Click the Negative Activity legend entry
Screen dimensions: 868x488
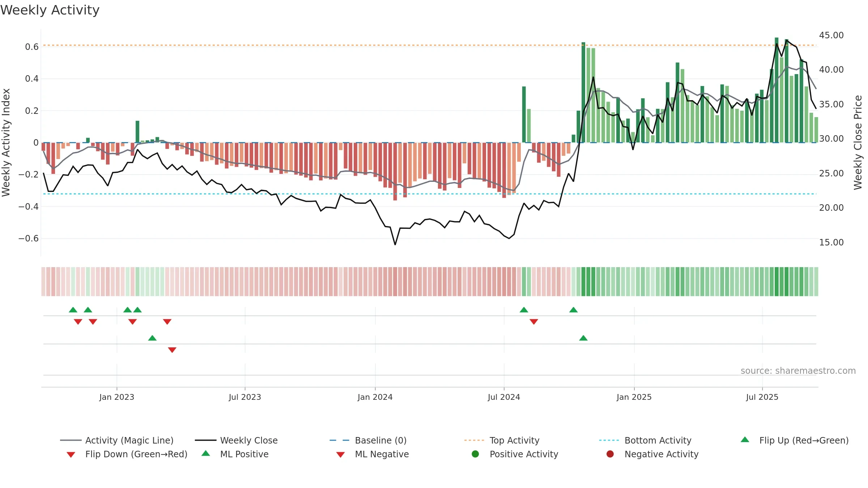[652, 454]
